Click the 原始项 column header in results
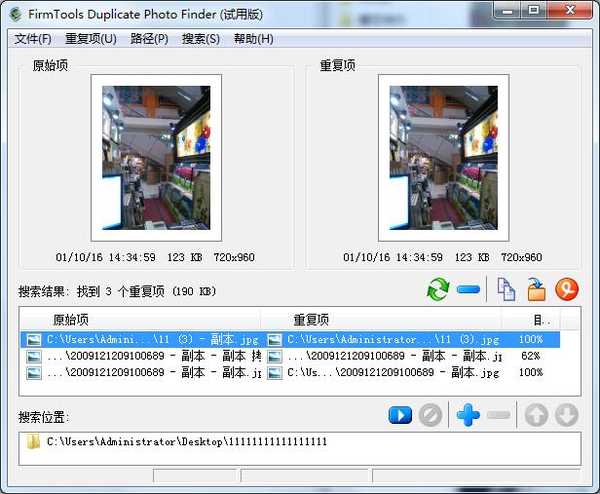Image resolution: width=600 pixels, height=494 pixels. [x=140, y=320]
